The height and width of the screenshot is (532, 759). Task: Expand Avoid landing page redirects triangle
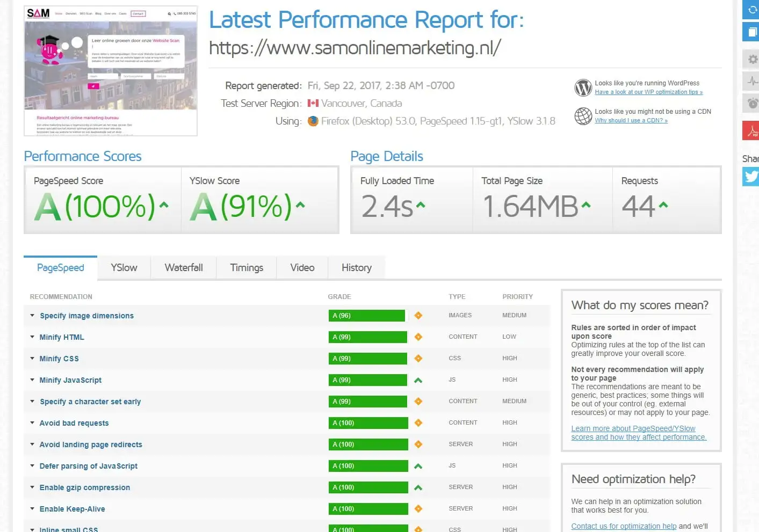point(32,444)
